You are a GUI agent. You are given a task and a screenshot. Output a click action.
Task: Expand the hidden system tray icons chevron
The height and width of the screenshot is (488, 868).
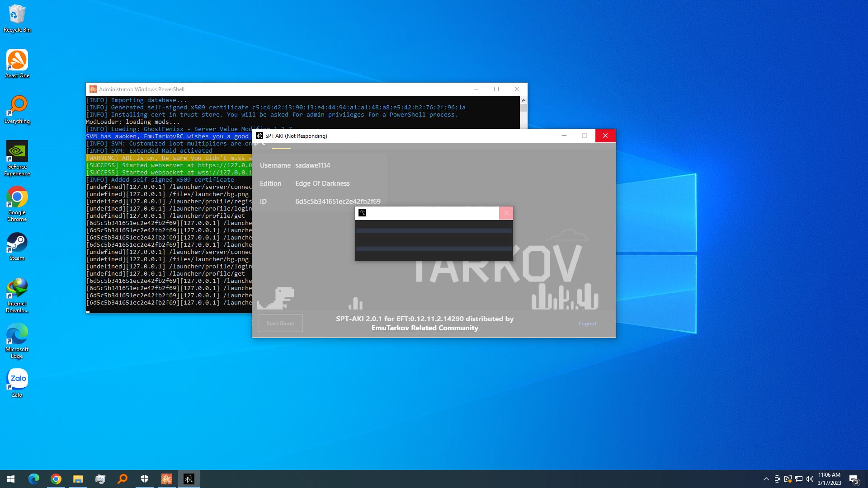766,479
